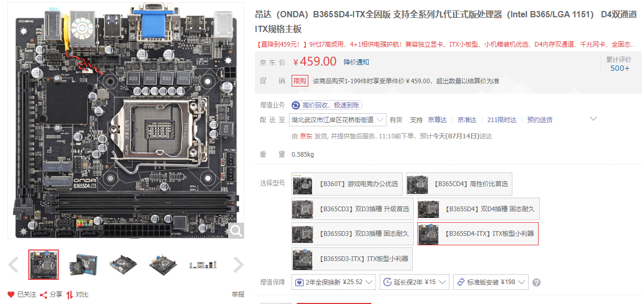644x304 pixels.
Task: Click the magnifier zoom icon on product image
Action: tap(237, 230)
